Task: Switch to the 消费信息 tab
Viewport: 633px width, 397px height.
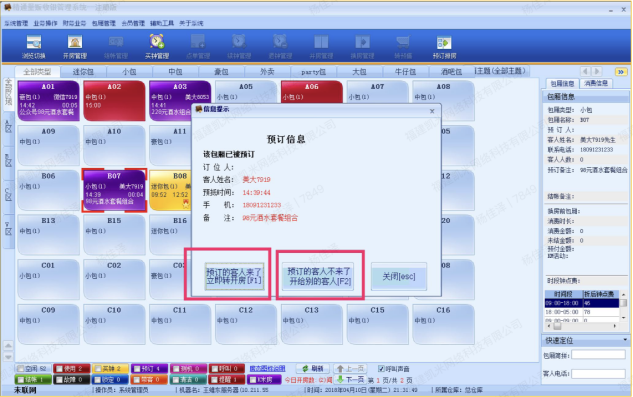Action: [596, 83]
